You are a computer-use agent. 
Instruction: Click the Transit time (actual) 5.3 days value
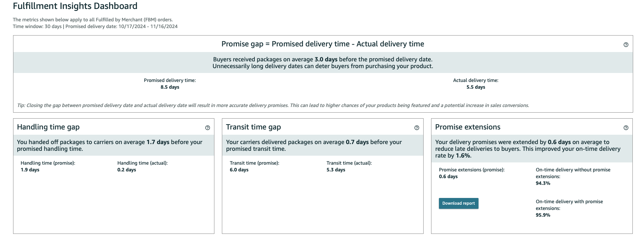click(336, 170)
